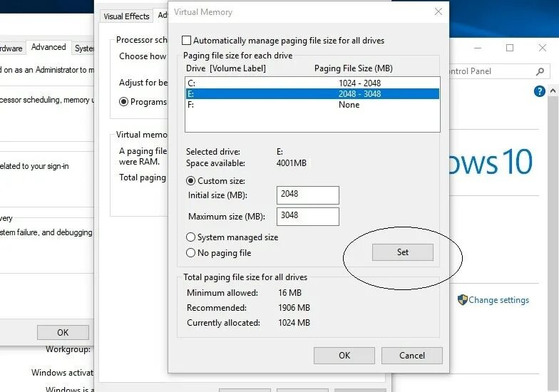The width and height of the screenshot is (559, 392).
Task: Open Visual Effects tab in Performance Options
Action: pos(126,16)
